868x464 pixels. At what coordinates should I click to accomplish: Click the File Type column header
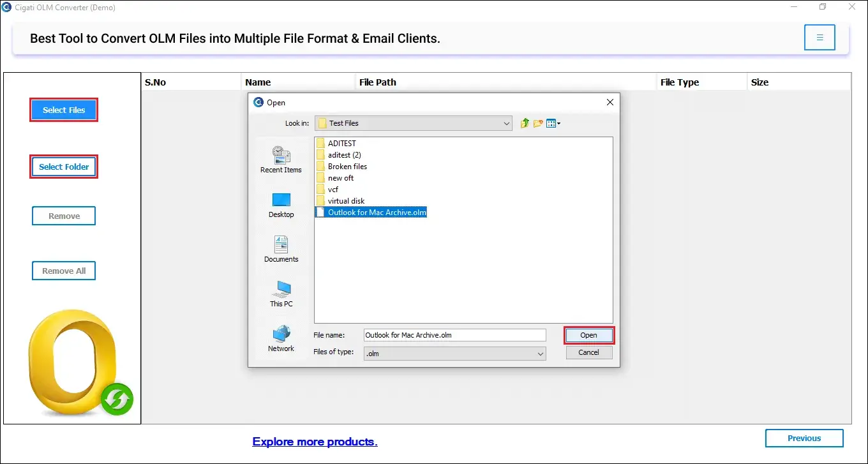[x=702, y=82]
